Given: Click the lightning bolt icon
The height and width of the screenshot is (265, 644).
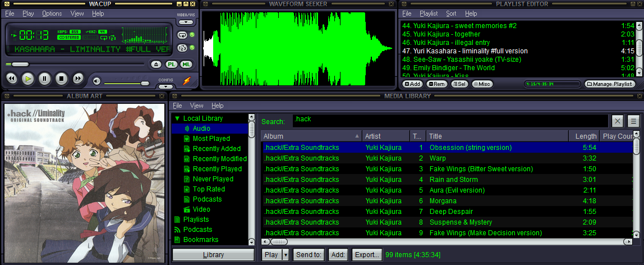Looking at the screenshot, I should click(x=187, y=81).
